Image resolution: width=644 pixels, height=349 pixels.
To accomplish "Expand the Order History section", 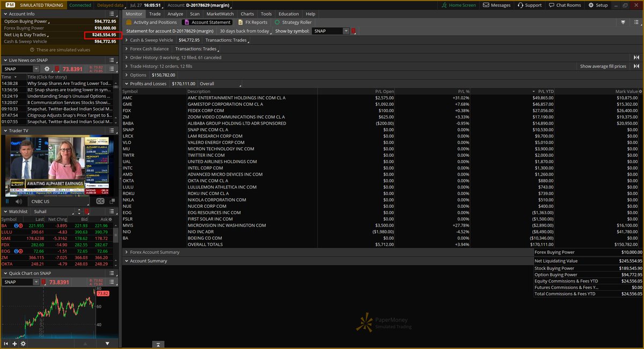I will (x=127, y=57).
